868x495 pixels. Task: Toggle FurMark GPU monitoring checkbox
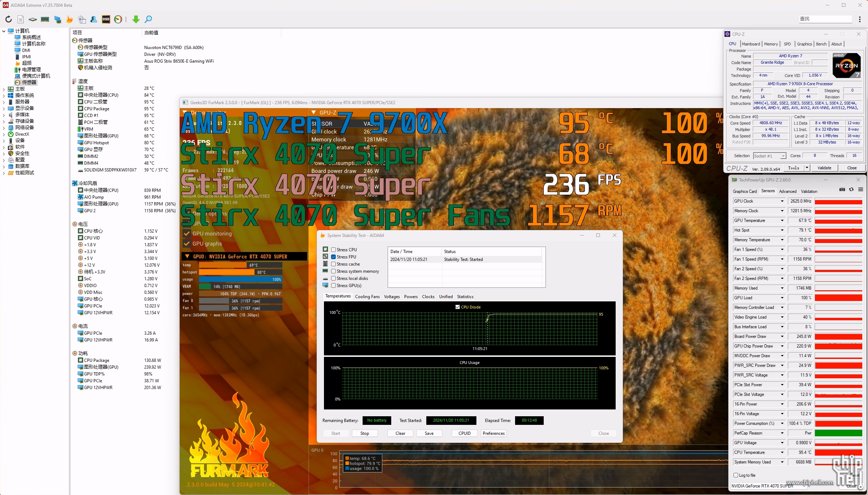[186, 234]
